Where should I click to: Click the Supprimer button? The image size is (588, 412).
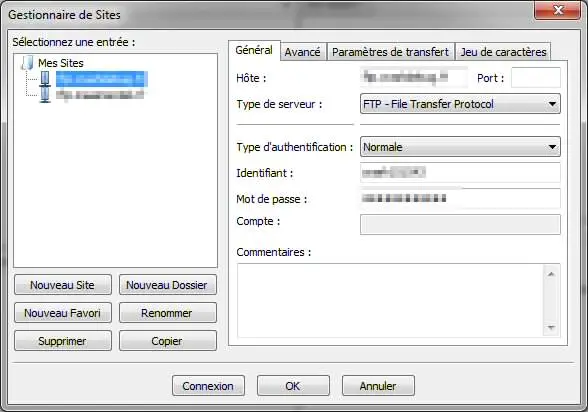63,341
